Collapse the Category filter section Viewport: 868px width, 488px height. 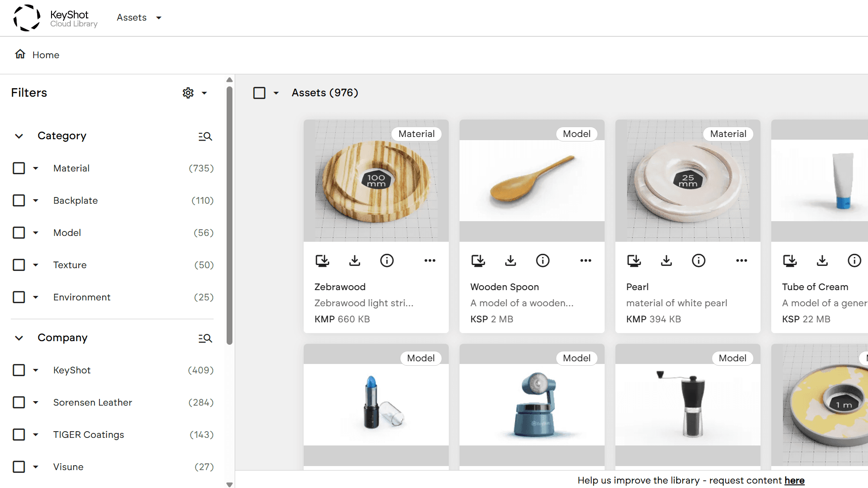tap(19, 136)
